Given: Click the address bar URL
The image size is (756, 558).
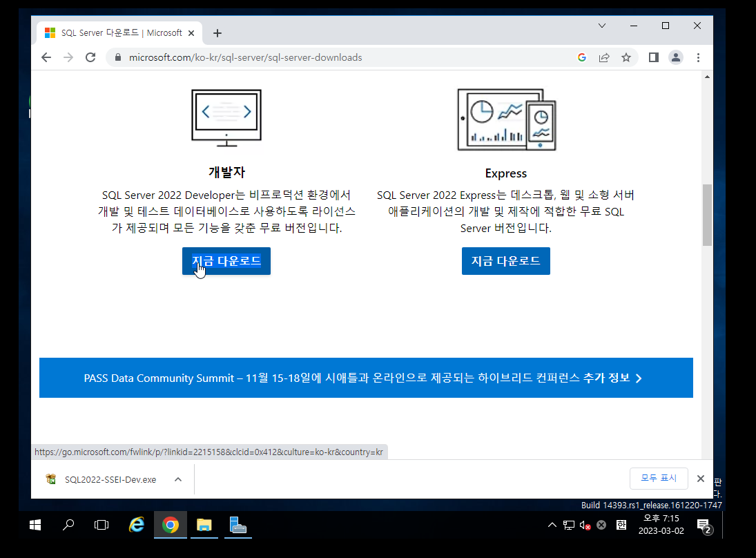Looking at the screenshot, I should coord(245,57).
